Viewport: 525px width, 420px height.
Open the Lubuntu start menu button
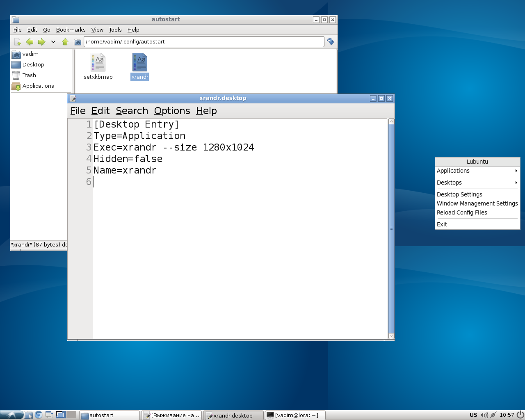pos(11,415)
